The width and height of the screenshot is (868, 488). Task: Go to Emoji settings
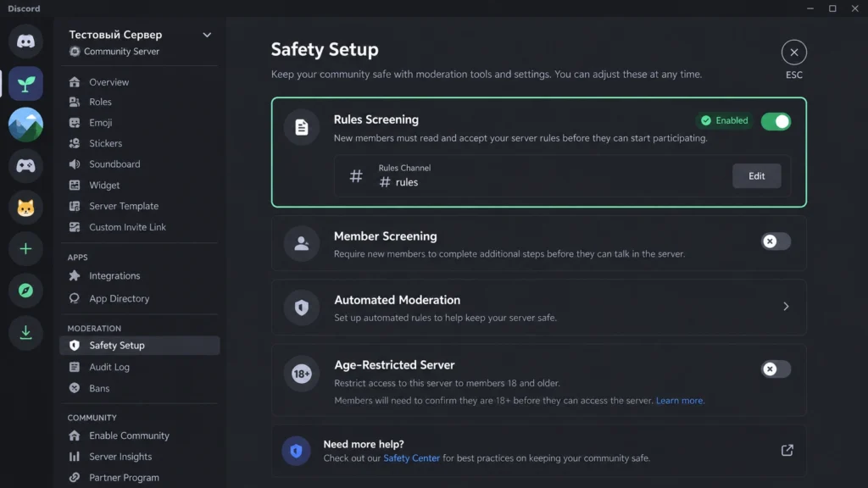coord(140,123)
